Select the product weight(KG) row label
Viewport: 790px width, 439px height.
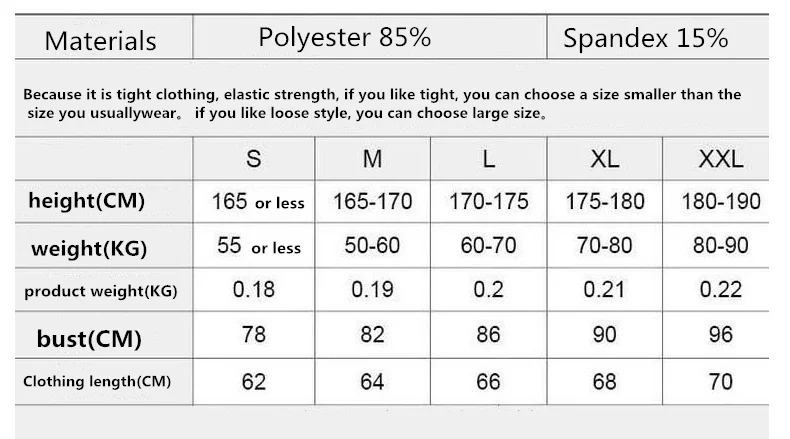[x=103, y=289]
